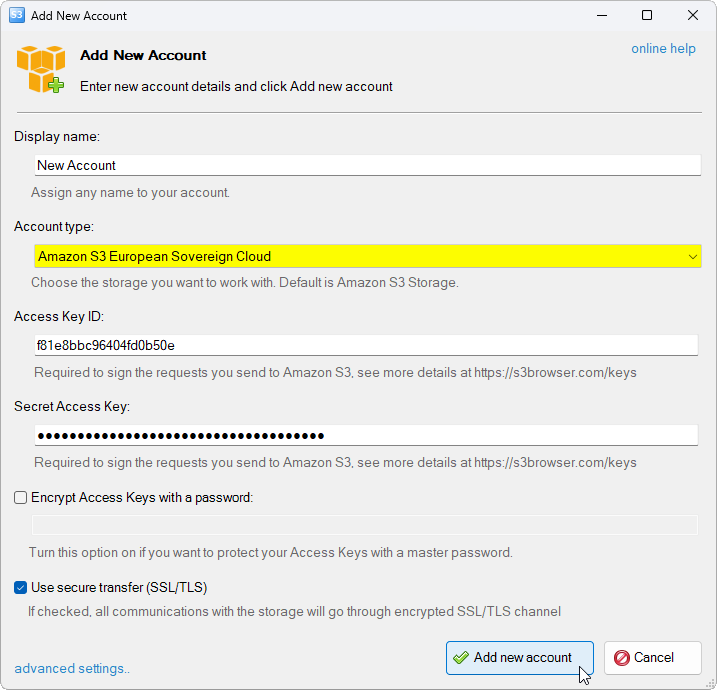Screen dimensions: 717x690
Task: Open the online help link
Action: pos(663,48)
